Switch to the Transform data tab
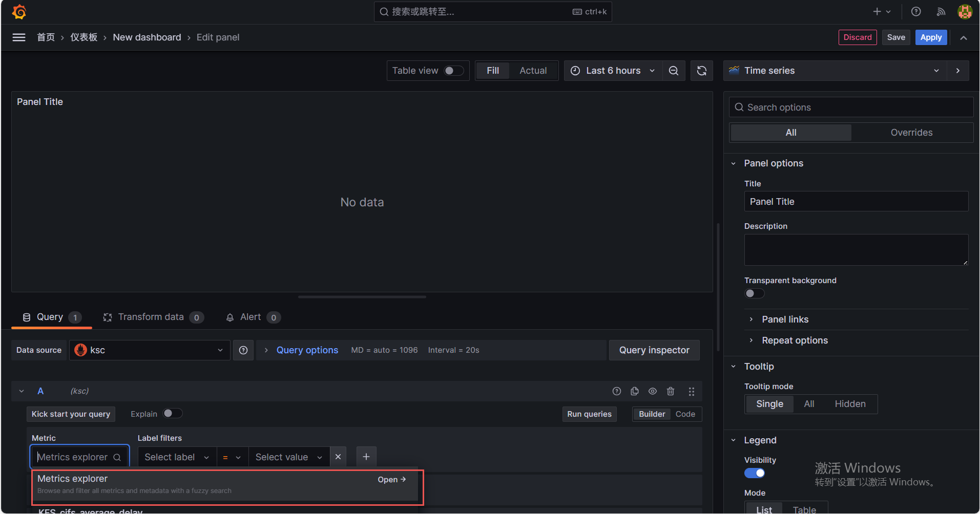This screenshot has height=514, width=980. tap(151, 317)
